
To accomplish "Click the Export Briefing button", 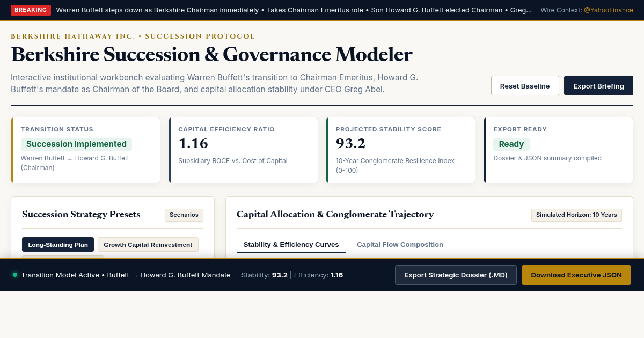I will point(598,86).
